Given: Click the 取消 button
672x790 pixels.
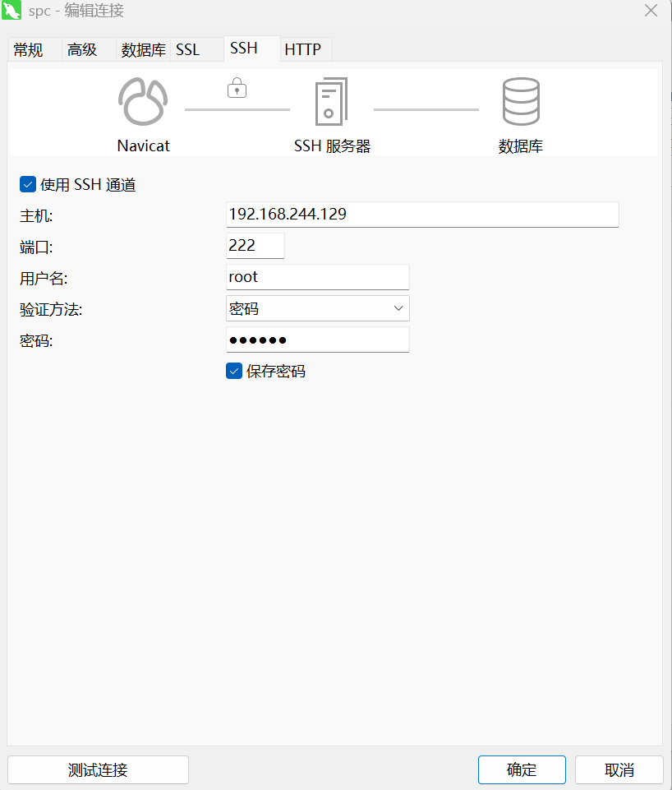Looking at the screenshot, I should (619, 769).
